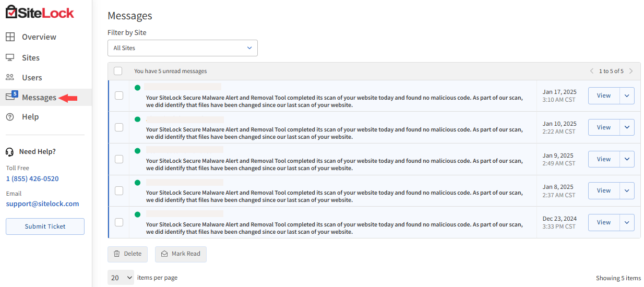Click the 3:33 PM CST timestamp

click(x=559, y=226)
